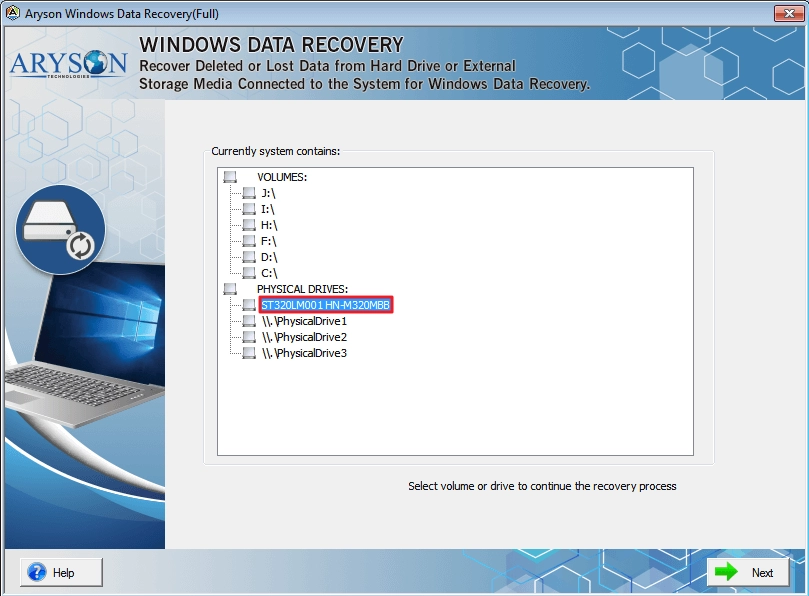Click the green arrow on Next button
Viewport: 809px width, 596px height.
[726, 572]
